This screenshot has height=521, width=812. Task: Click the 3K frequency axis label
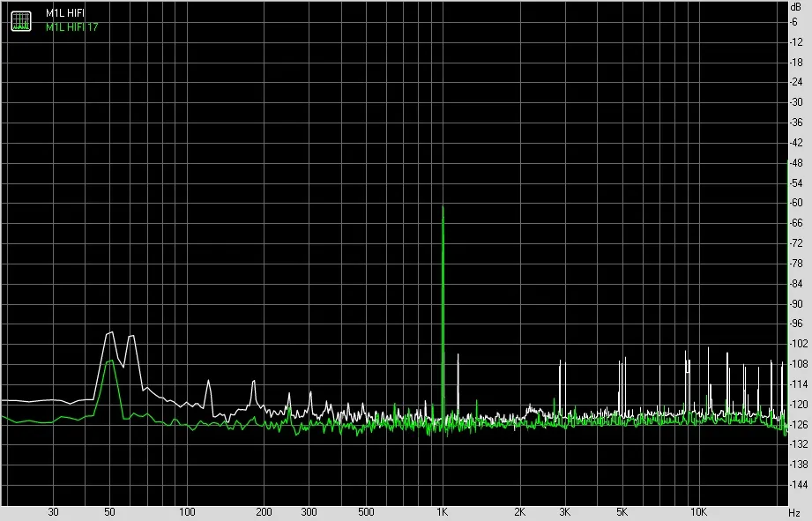click(564, 512)
